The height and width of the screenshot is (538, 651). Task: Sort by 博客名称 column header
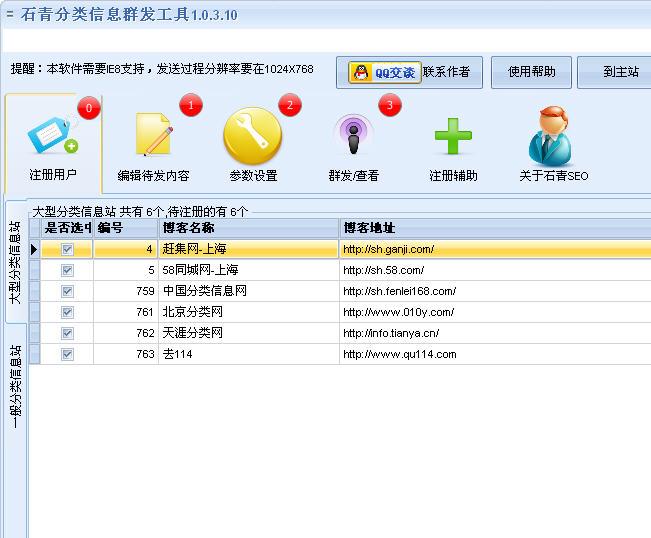coord(249,228)
